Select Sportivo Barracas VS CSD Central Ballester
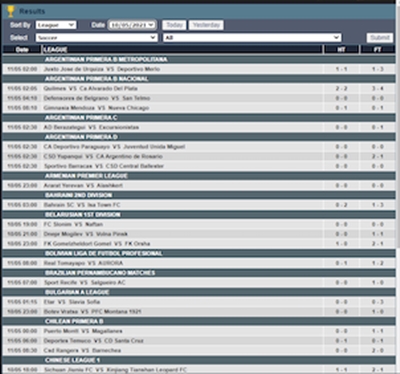400x374 pixels. pyautogui.click(x=199, y=166)
